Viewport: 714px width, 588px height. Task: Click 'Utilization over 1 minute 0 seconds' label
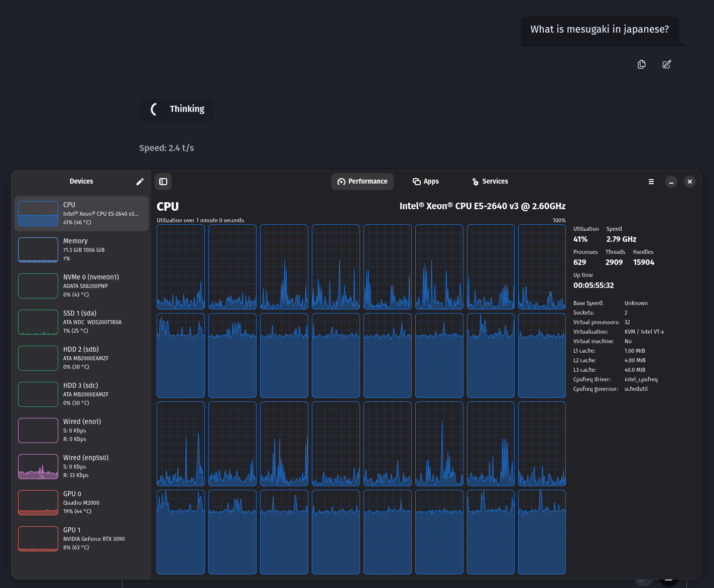point(200,220)
